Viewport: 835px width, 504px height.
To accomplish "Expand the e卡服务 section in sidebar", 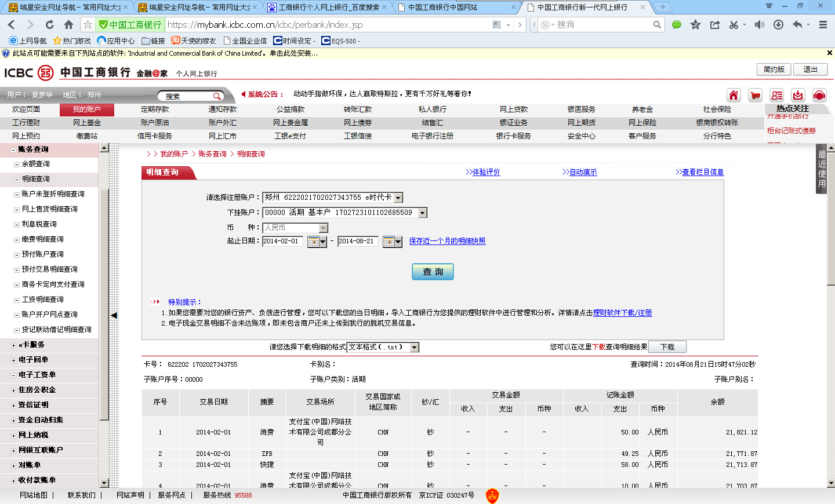I will (13, 345).
